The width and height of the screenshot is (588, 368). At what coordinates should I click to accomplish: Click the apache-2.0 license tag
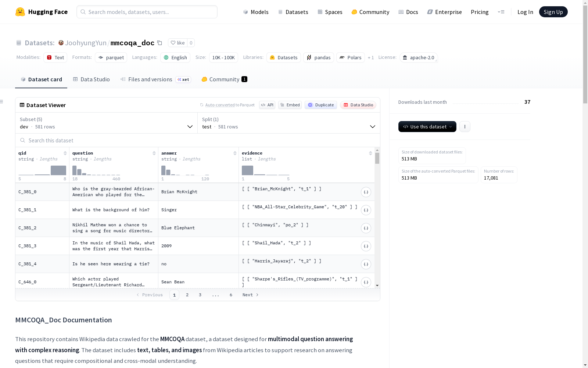(419, 57)
